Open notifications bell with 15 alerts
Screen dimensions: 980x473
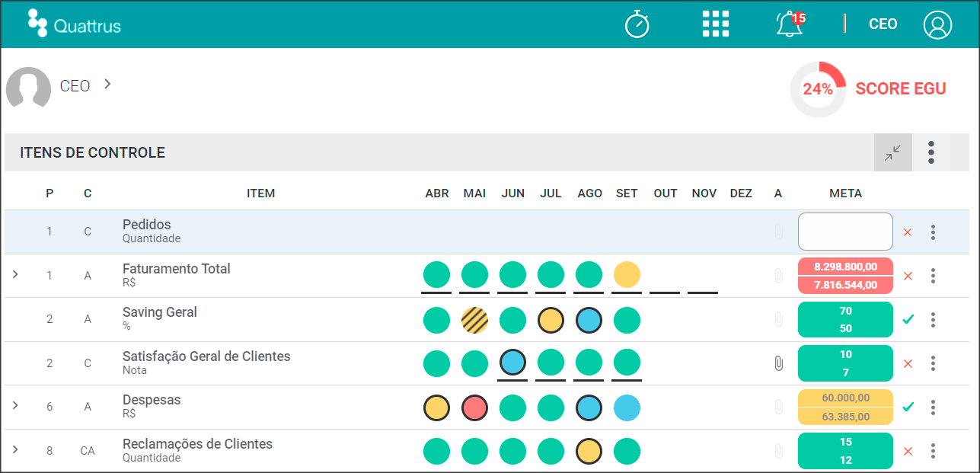(790, 24)
